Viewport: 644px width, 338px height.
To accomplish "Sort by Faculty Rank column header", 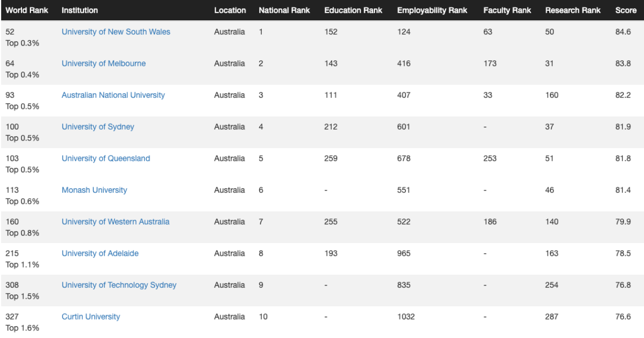I will click(507, 10).
